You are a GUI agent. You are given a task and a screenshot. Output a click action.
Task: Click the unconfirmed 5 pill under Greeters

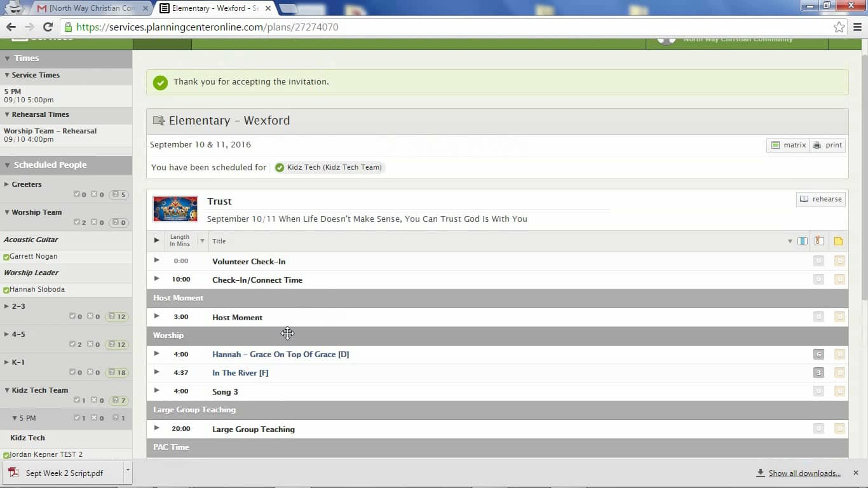119,194
